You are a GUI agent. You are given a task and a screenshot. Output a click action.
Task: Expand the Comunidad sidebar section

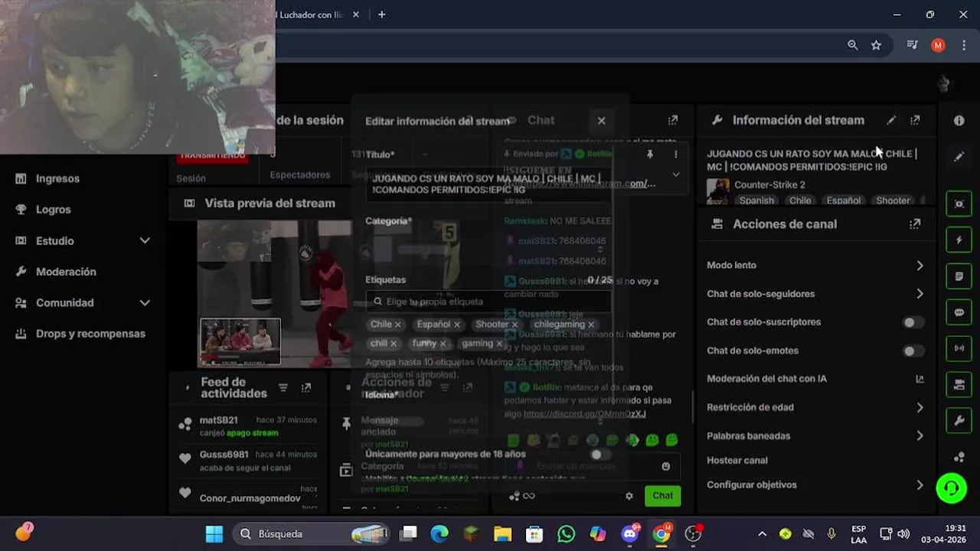145,302
